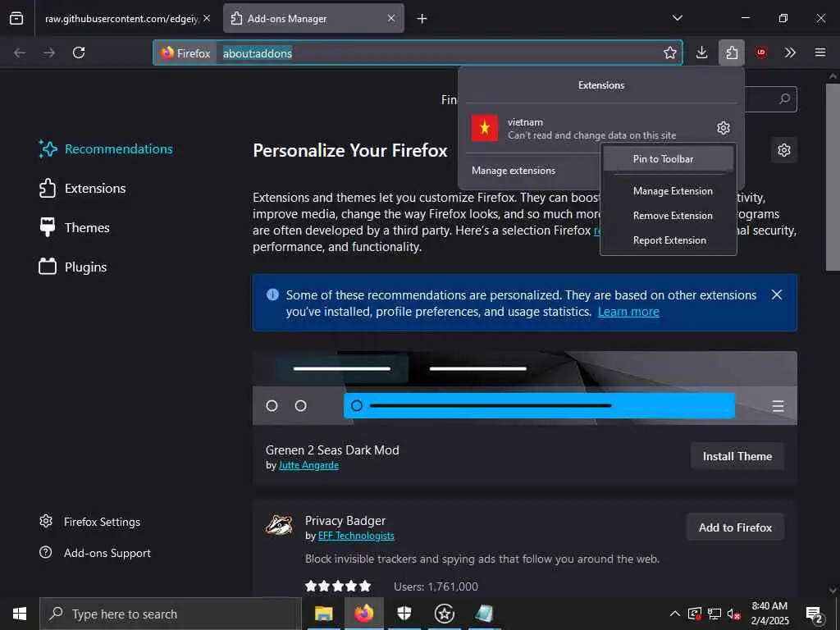Open author Jutte Angarde link

[x=308, y=466]
